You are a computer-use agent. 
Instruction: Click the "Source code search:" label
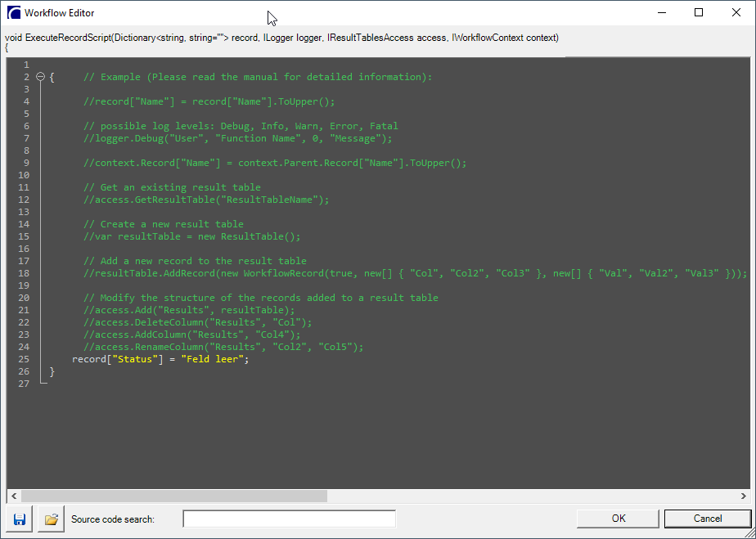pyautogui.click(x=113, y=519)
